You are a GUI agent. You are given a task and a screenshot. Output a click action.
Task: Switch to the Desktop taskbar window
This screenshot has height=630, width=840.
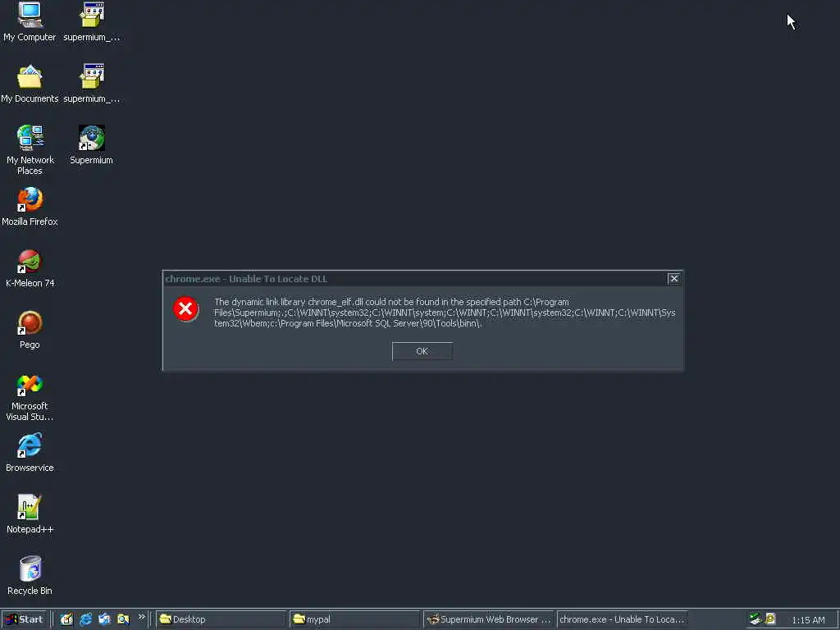pos(221,619)
